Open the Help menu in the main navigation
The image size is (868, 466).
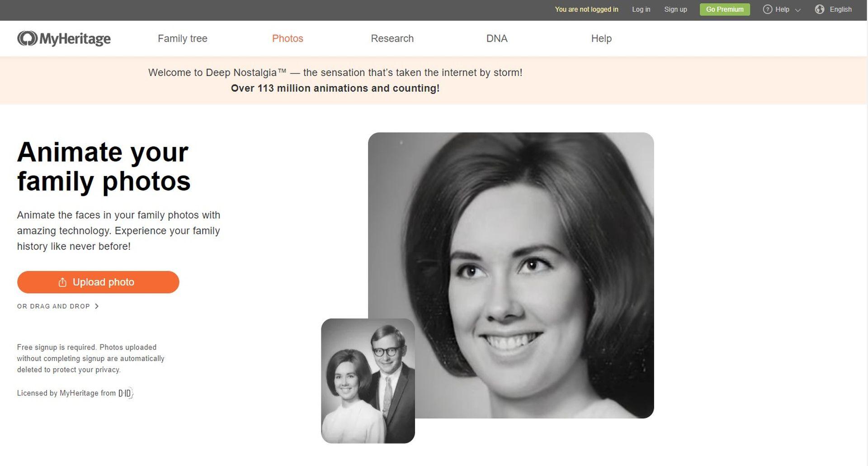pyautogui.click(x=601, y=38)
